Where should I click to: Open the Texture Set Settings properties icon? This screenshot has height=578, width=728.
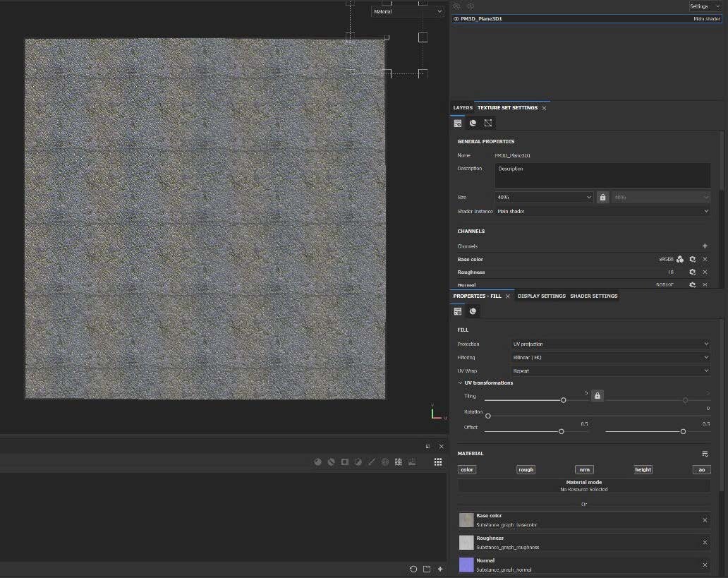pos(458,123)
